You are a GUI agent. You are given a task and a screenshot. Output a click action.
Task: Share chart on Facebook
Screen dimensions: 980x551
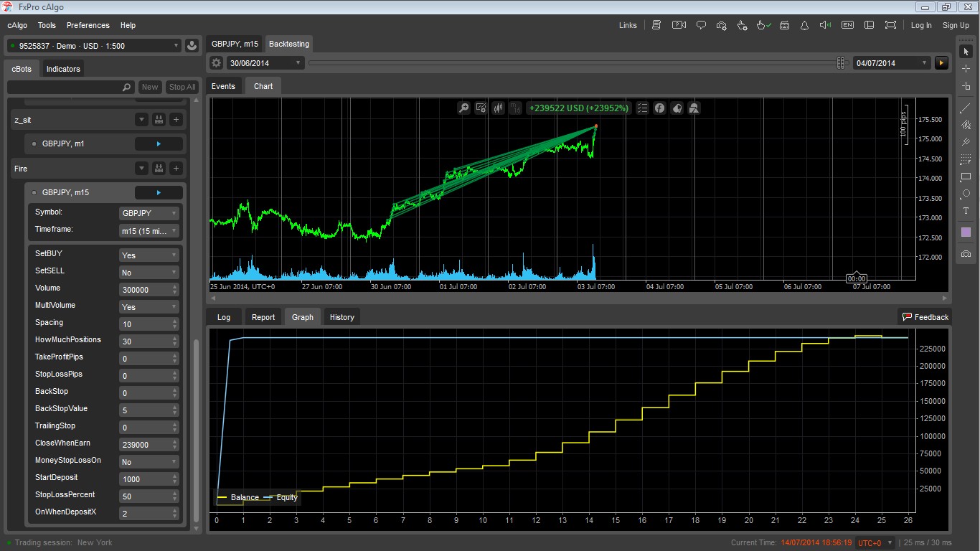pos(659,108)
